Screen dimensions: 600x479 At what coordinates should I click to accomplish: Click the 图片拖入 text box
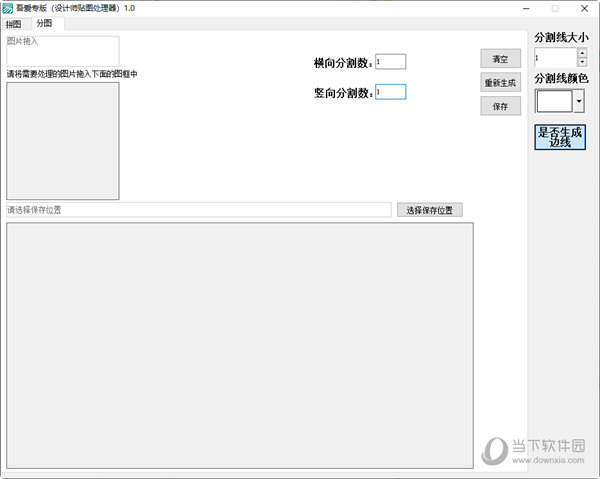63,51
